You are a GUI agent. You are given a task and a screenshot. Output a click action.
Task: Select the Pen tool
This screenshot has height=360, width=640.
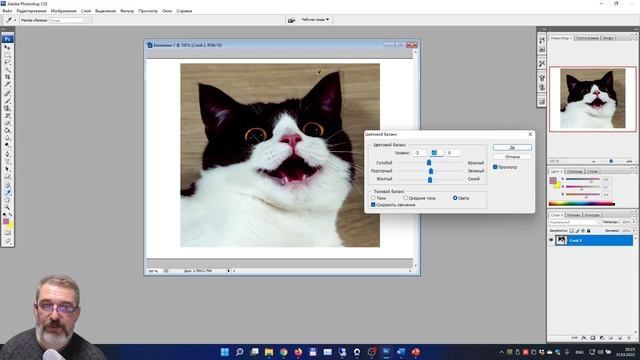click(x=7, y=154)
